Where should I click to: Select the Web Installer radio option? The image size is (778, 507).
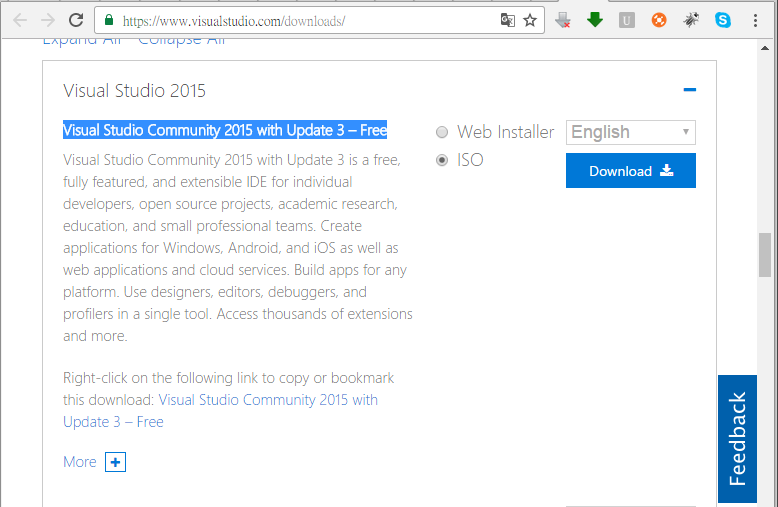pos(442,132)
